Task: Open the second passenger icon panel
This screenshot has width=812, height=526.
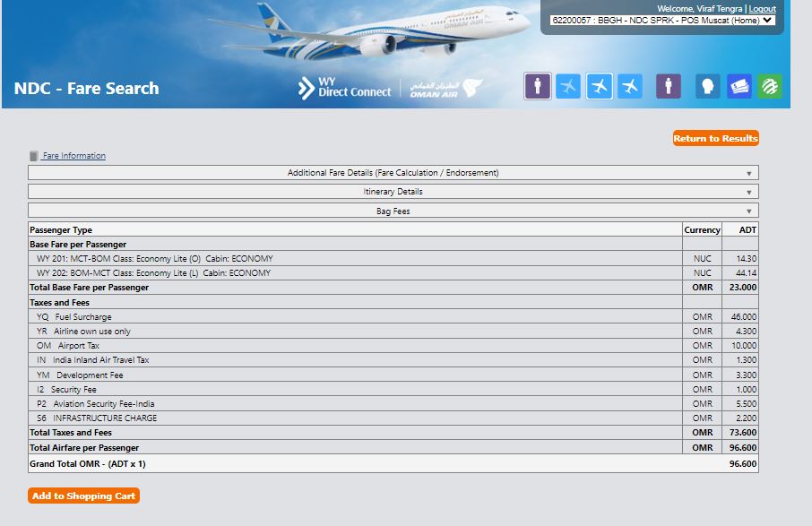Action: click(668, 86)
